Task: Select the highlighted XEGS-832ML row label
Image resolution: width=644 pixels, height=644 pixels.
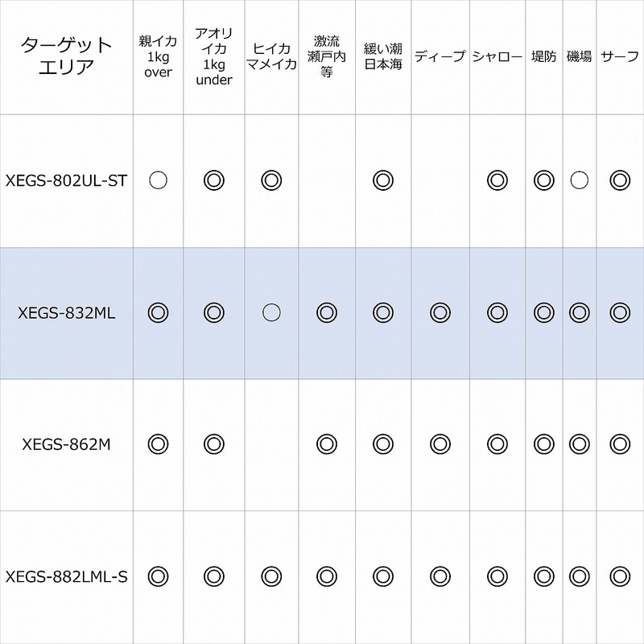Action: pyautogui.click(x=67, y=312)
